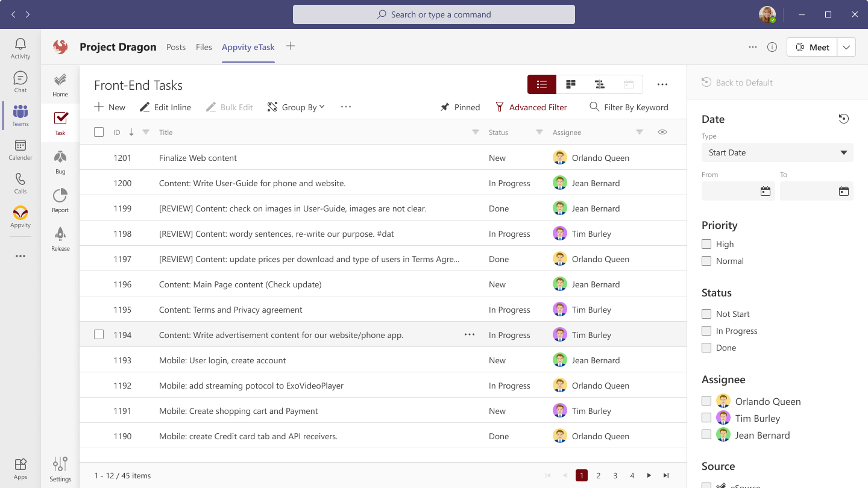Open the Bug section in Appvity sidebar

60,160
